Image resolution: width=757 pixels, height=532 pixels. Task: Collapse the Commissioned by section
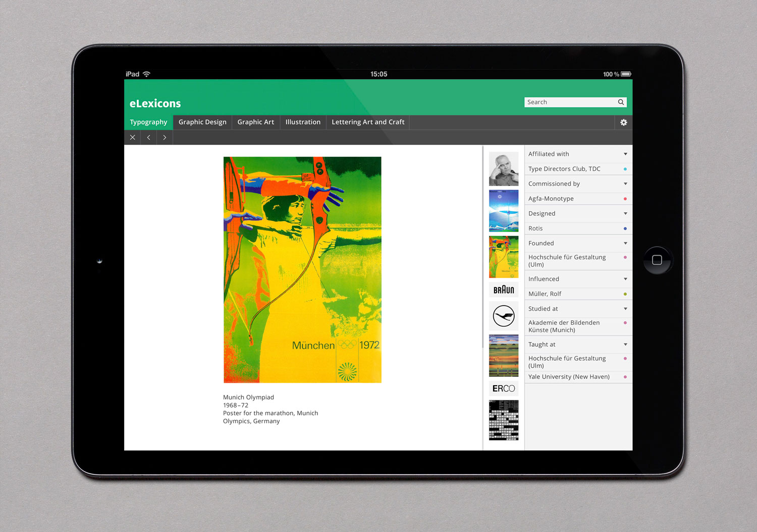pos(625,184)
